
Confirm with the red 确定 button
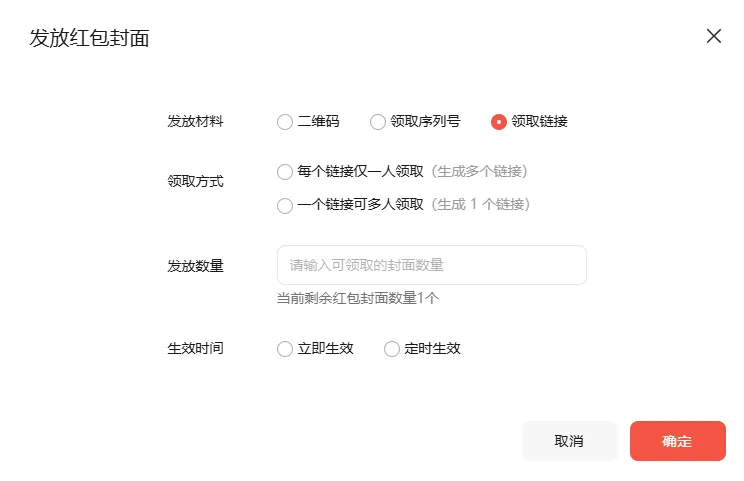677,441
